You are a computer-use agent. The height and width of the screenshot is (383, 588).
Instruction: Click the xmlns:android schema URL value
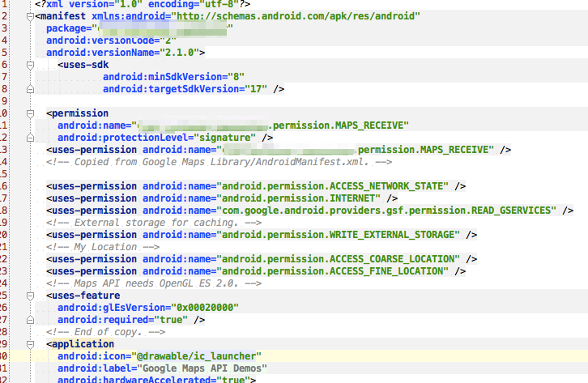(x=296, y=16)
